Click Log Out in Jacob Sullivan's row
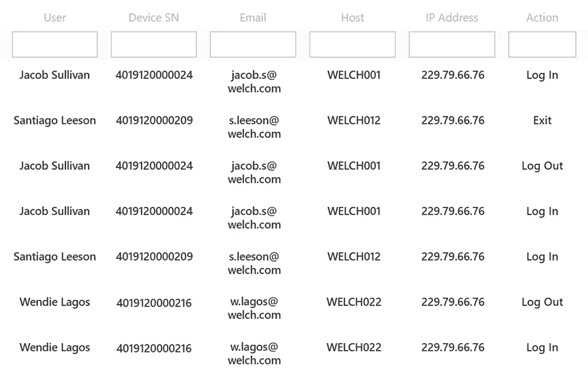The image size is (588, 375). (x=542, y=166)
